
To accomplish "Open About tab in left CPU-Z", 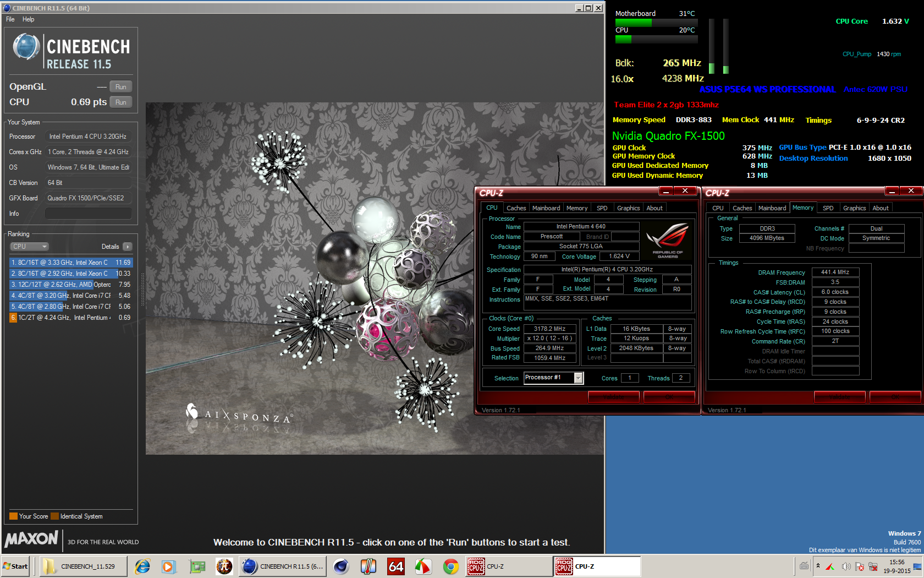I will point(654,208).
